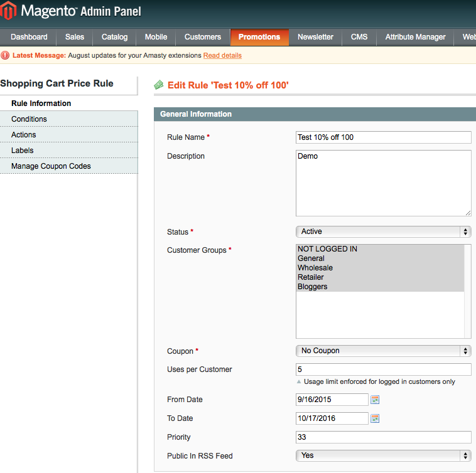Select Wholesale customer group
This screenshot has height=473, width=476.
[x=380, y=268]
